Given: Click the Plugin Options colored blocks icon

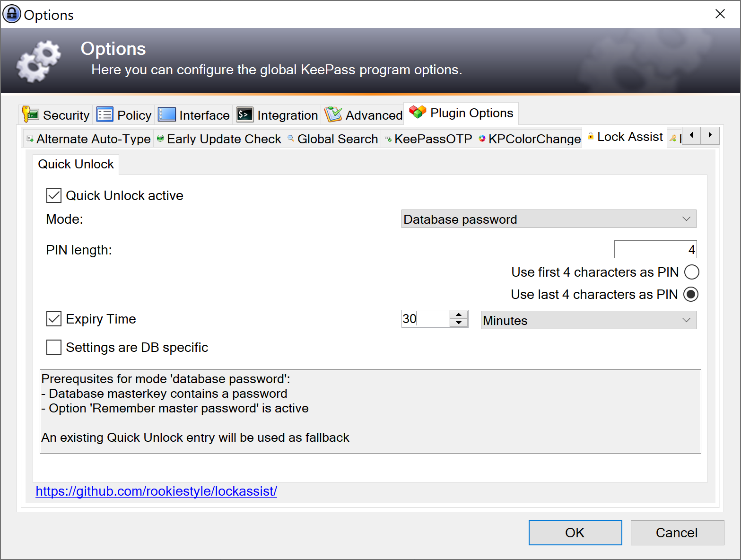Looking at the screenshot, I should [x=418, y=112].
